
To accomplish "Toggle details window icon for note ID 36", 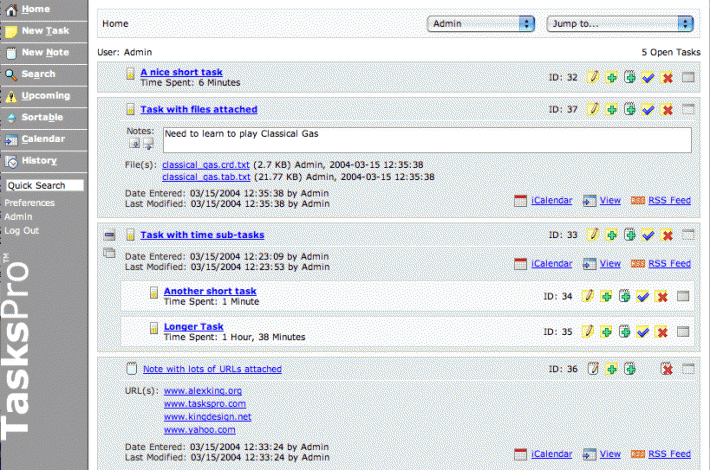I will pyautogui.click(x=688, y=369).
